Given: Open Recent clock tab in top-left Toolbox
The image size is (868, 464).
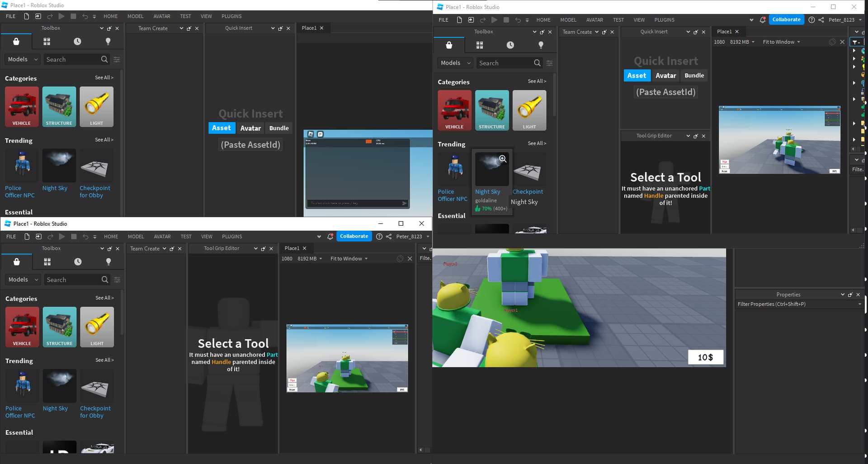Looking at the screenshot, I should [77, 42].
